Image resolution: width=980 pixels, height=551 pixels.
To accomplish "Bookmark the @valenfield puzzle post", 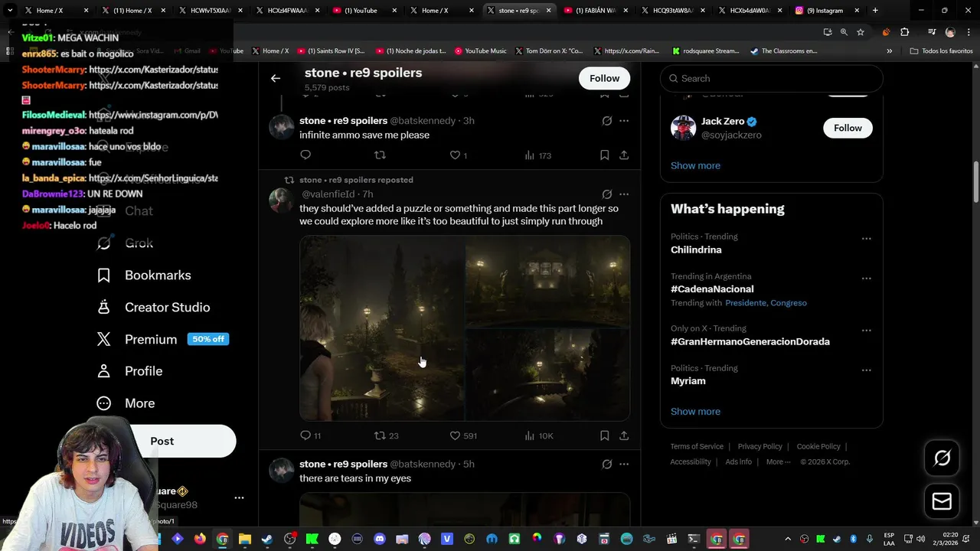I will [x=604, y=435].
